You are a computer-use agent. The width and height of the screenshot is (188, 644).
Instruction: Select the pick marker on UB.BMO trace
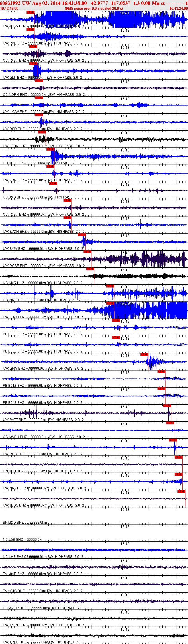coord(53,183)
